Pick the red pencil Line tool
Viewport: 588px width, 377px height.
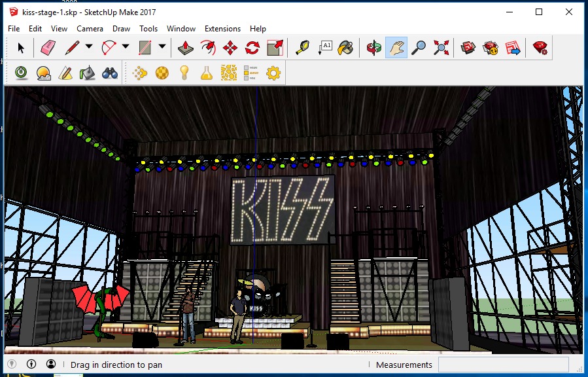click(x=72, y=48)
